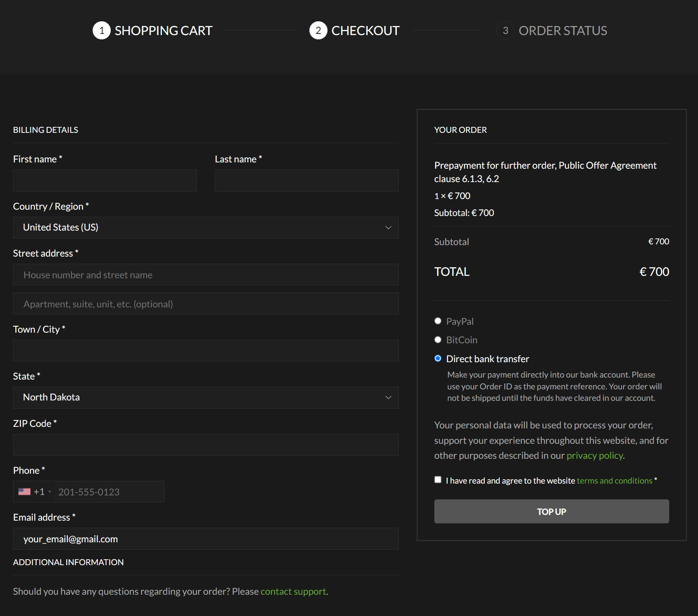Click the ZIP Code text field
The width and height of the screenshot is (698, 616).
coord(206,445)
